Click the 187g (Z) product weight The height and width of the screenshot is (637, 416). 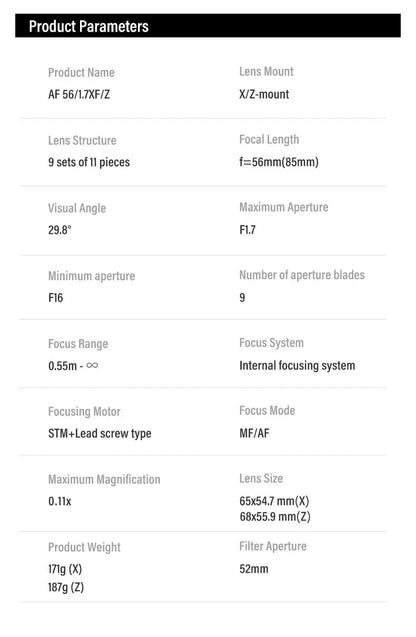tap(66, 587)
